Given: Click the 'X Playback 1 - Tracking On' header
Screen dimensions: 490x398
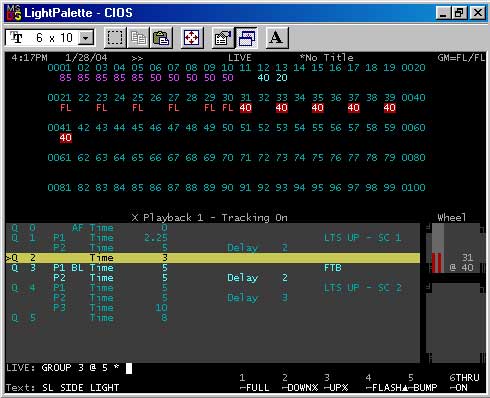Looking at the screenshot, I should (x=209, y=218).
